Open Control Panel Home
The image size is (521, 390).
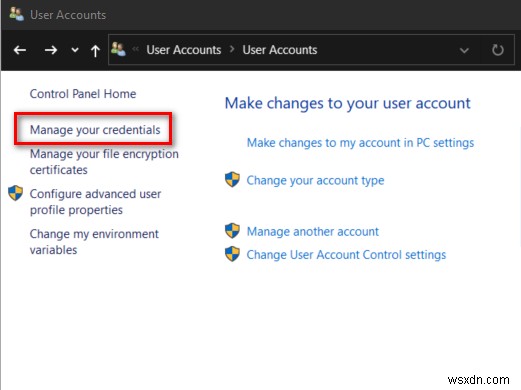[x=83, y=94]
